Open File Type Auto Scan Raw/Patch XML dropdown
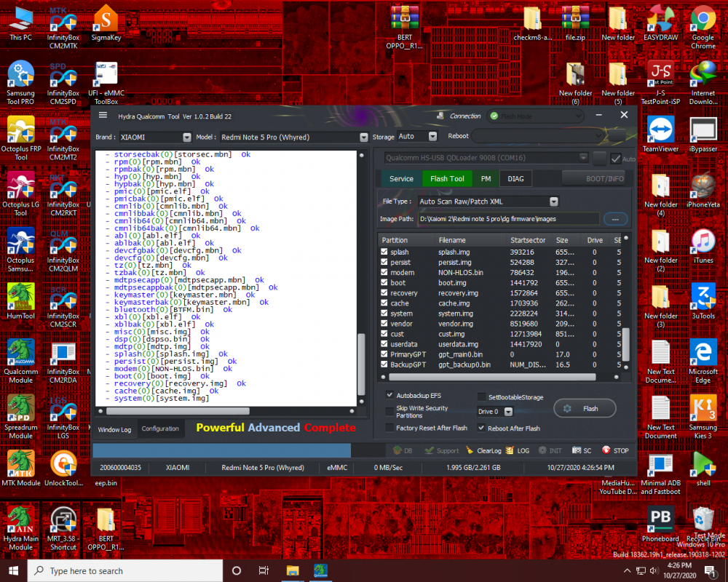Screen dimensions: 728x582 tap(553, 202)
